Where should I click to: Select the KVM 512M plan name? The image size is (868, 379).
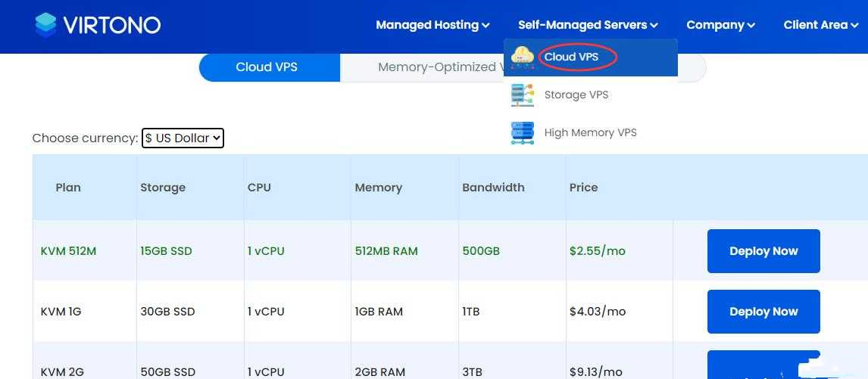pyautogui.click(x=68, y=251)
